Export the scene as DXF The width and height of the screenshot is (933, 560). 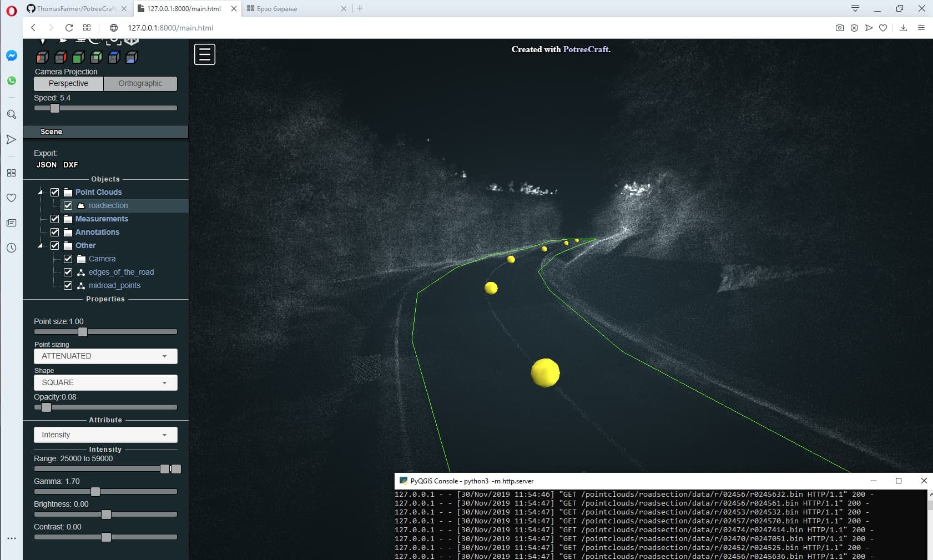pos(70,164)
